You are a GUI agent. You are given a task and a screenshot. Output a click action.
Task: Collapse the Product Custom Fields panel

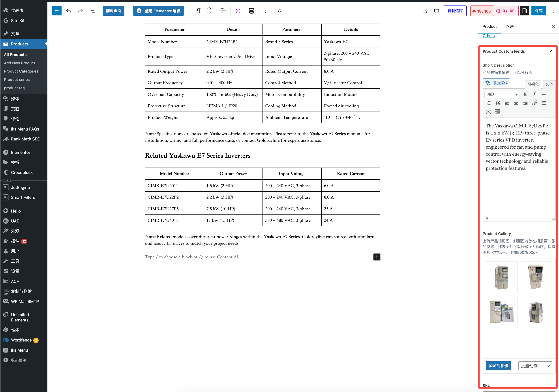551,51
